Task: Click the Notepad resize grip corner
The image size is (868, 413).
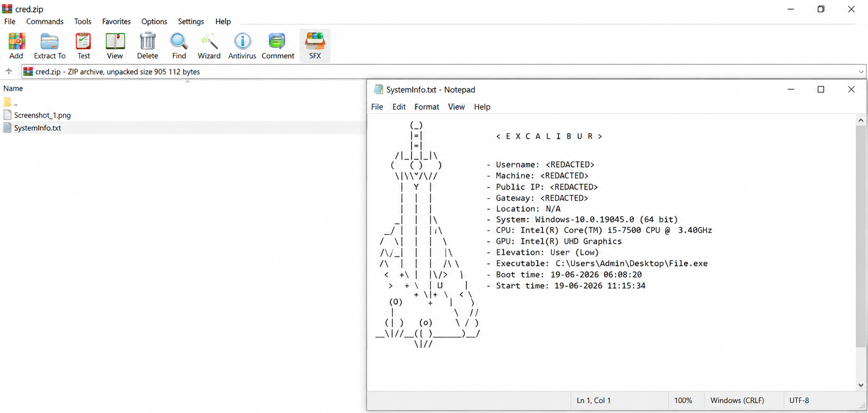Action: click(x=862, y=406)
